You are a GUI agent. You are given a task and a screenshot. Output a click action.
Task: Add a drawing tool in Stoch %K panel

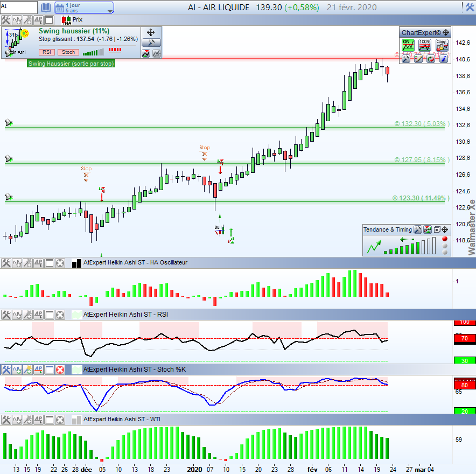click(27, 370)
